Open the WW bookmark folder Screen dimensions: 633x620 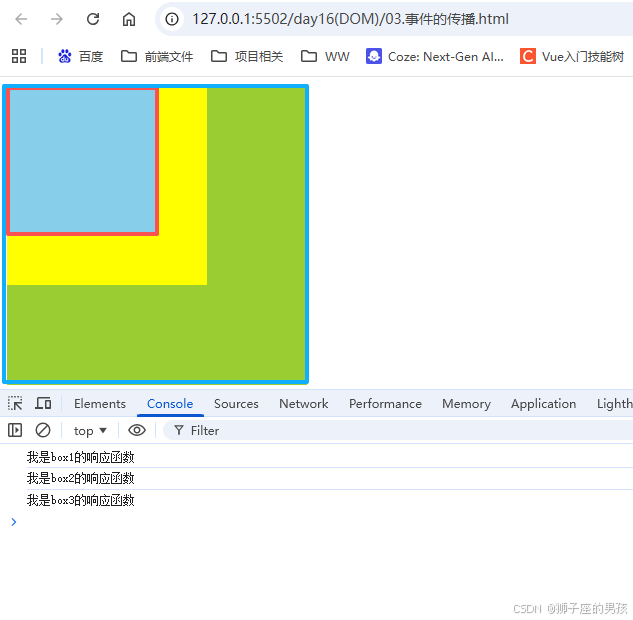pos(325,56)
